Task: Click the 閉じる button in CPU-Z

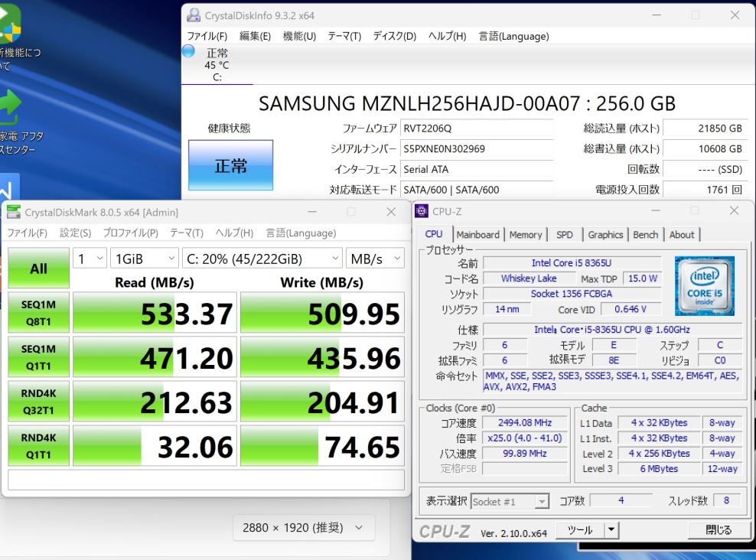Action: pyautogui.click(x=719, y=529)
